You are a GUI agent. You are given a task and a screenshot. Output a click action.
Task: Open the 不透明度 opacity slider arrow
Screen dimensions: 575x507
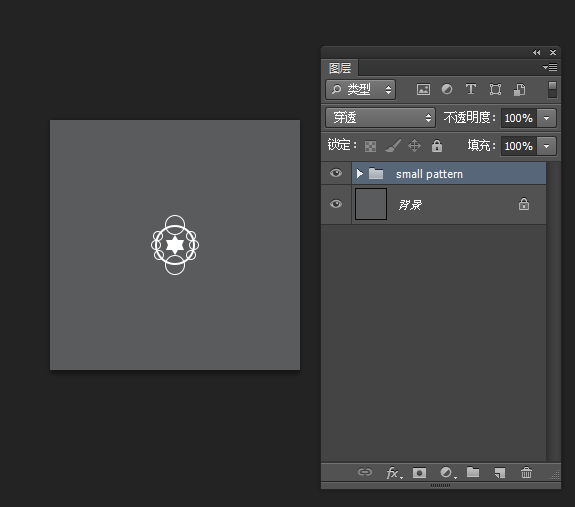tap(546, 118)
